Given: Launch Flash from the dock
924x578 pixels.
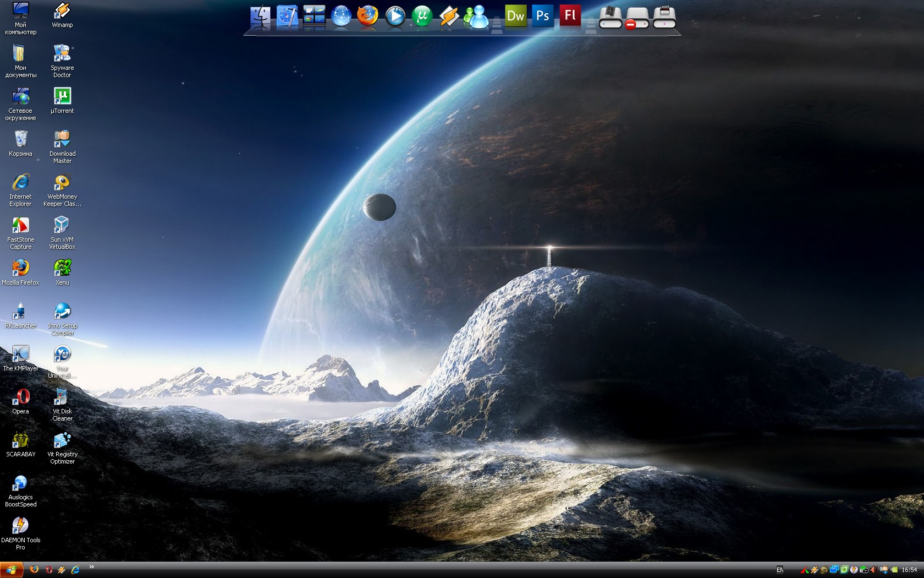Looking at the screenshot, I should pos(570,15).
